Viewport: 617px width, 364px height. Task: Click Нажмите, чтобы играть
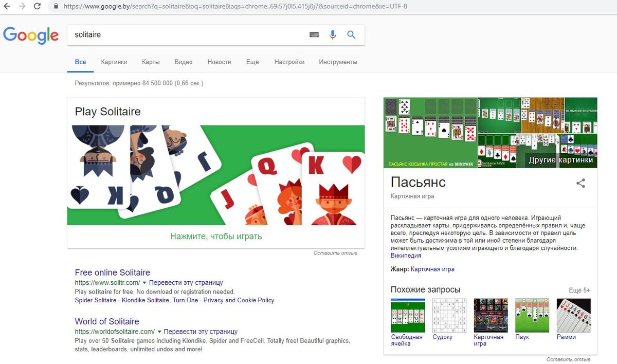click(x=216, y=236)
